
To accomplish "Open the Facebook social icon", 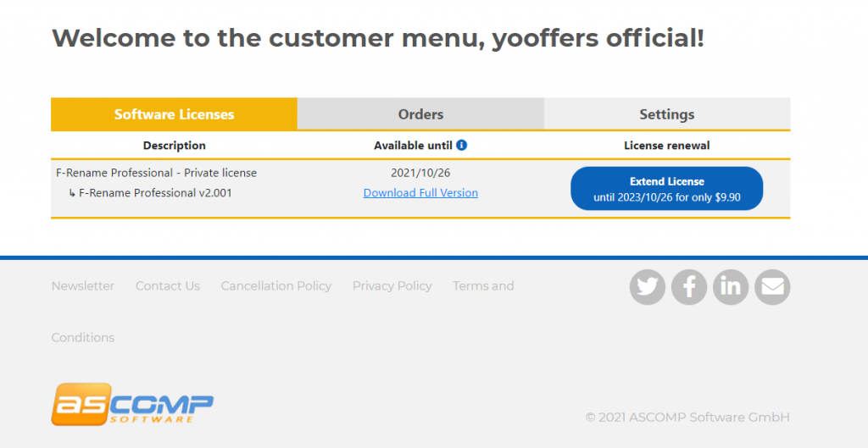I will tap(688, 287).
